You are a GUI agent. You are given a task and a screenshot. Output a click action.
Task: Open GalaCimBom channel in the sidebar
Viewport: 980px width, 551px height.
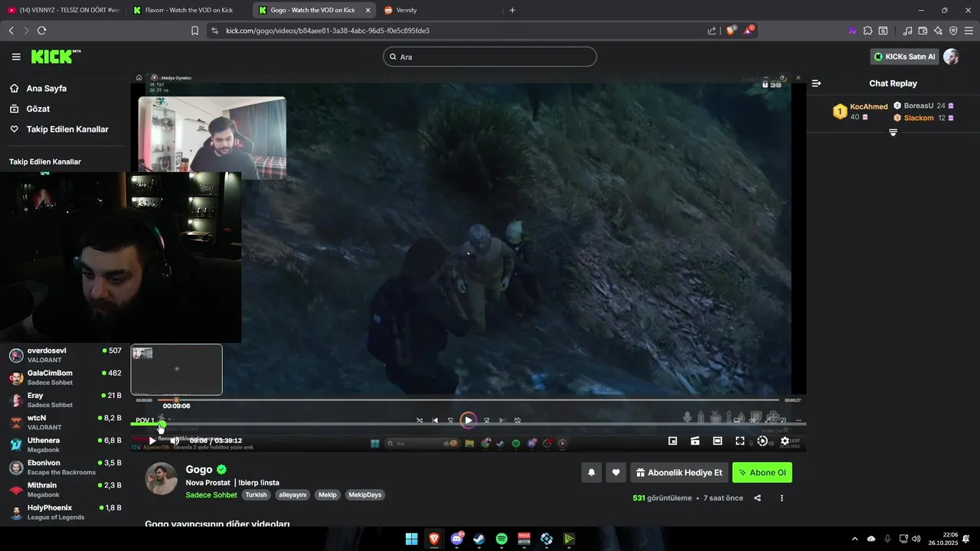(x=65, y=377)
